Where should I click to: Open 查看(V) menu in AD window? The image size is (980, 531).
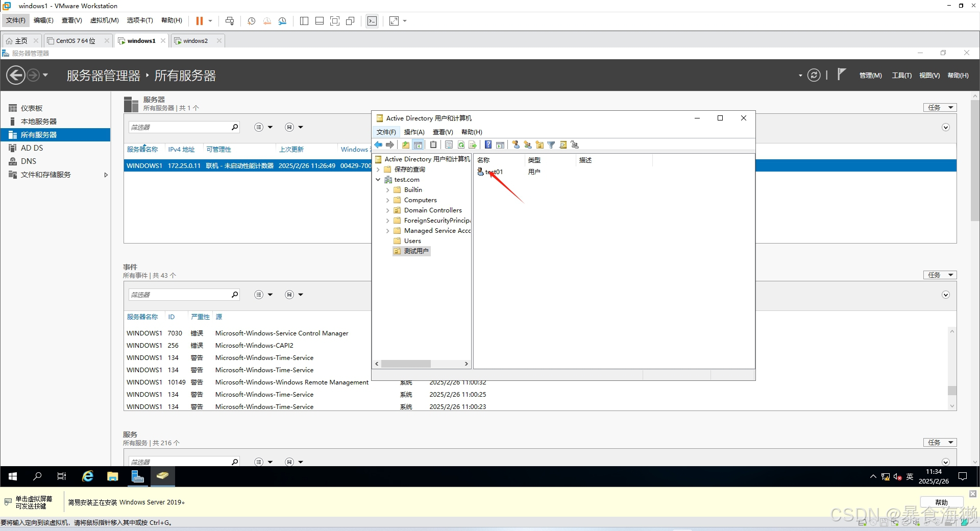click(443, 132)
